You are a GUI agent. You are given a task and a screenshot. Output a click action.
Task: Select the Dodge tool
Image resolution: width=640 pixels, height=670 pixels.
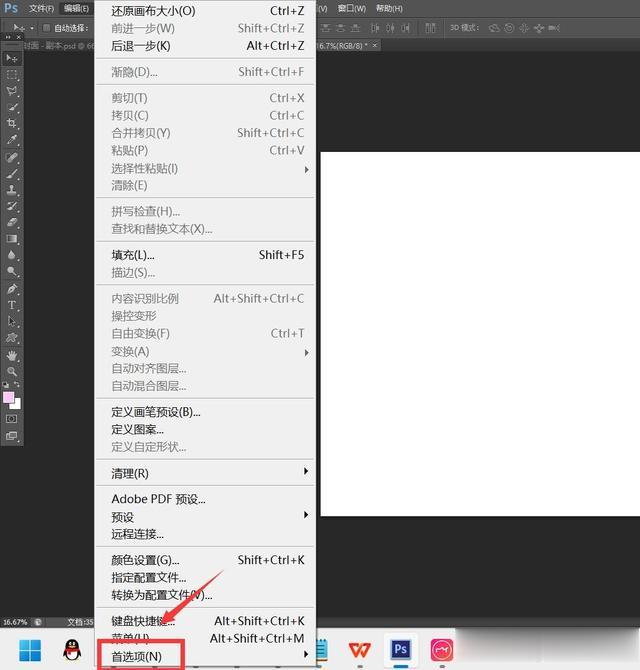12,271
